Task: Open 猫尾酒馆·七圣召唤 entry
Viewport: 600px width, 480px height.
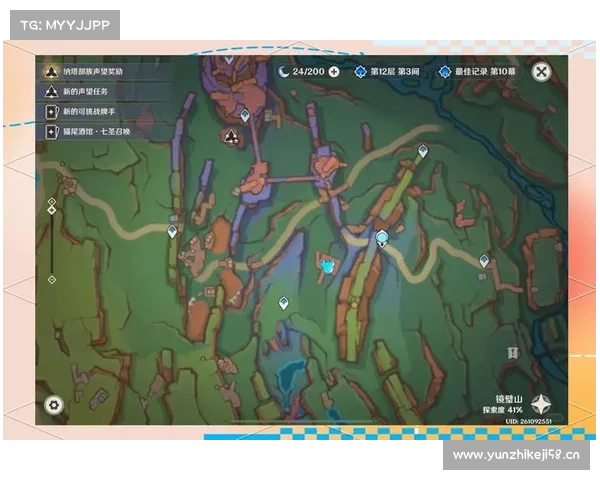Action: click(x=105, y=132)
